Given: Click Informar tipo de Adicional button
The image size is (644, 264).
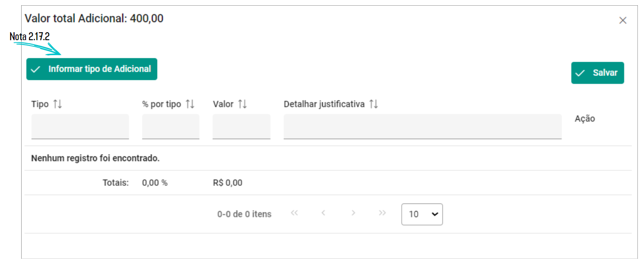Looking at the screenshot, I should [92, 69].
